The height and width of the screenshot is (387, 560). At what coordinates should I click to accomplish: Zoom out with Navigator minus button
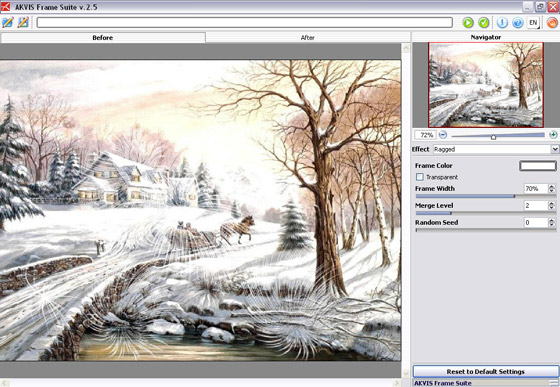443,135
